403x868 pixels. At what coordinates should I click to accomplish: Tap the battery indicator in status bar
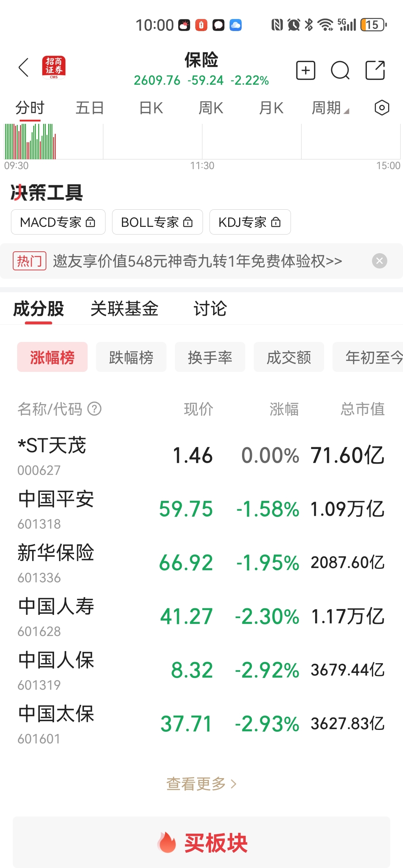(373, 25)
